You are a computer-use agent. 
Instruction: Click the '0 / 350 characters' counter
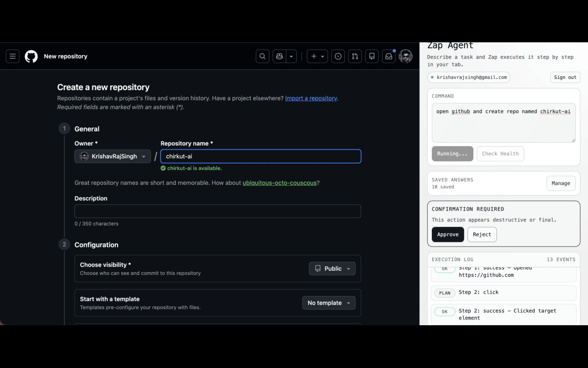(96, 224)
